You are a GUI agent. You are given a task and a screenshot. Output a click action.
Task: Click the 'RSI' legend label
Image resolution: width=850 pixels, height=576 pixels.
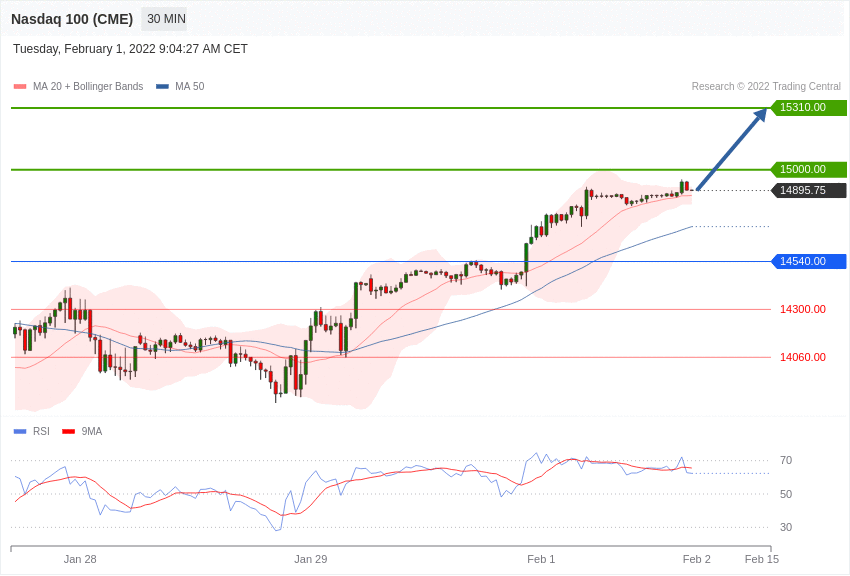(41, 432)
